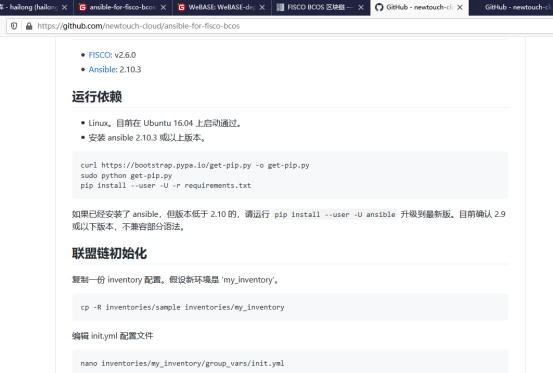Click the v2.6.0 version text
Viewport: 553px width, 373px height.
(125, 55)
